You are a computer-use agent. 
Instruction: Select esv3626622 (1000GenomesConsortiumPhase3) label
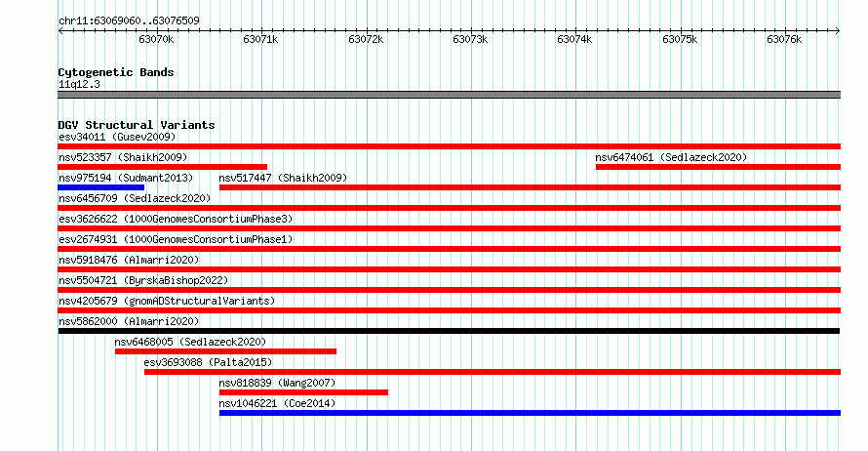[x=176, y=219]
